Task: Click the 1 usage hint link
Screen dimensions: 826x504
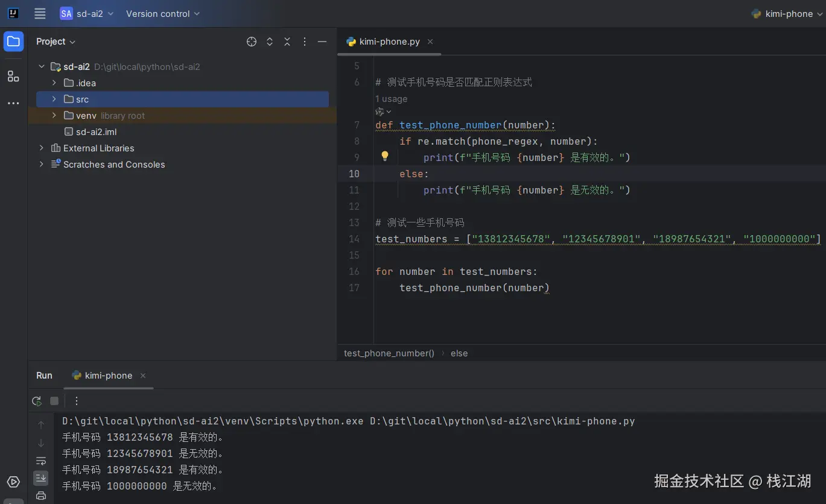Action: 391,99
